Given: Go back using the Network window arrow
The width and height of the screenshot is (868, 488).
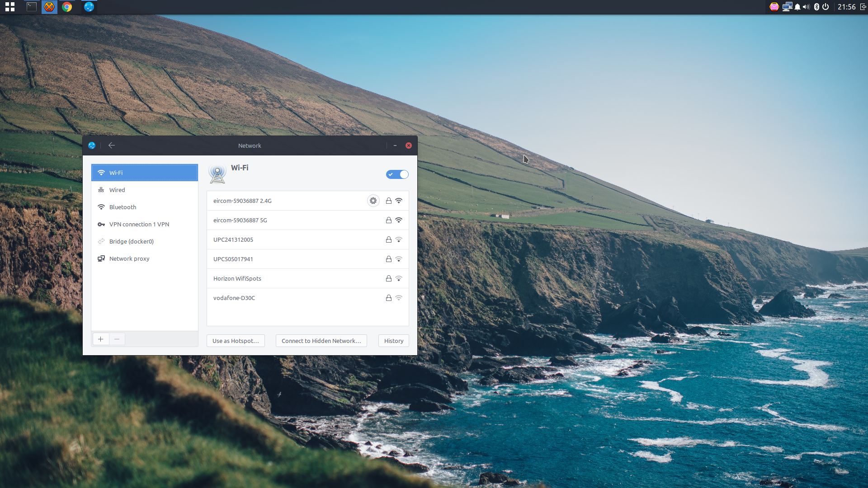Looking at the screenshot, I should (112, 145).
